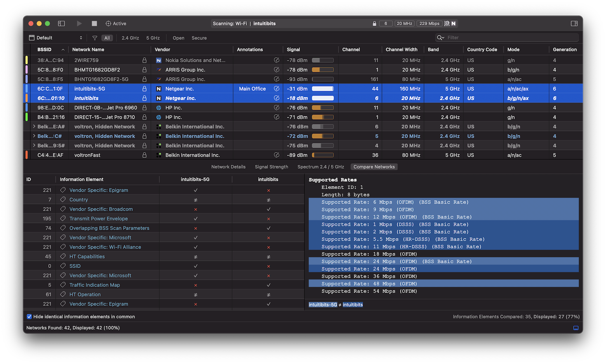Click the Nokia vendor icon for 2WIRE759
The width and height of the screenshot is (606, 364).
point(159,60)
